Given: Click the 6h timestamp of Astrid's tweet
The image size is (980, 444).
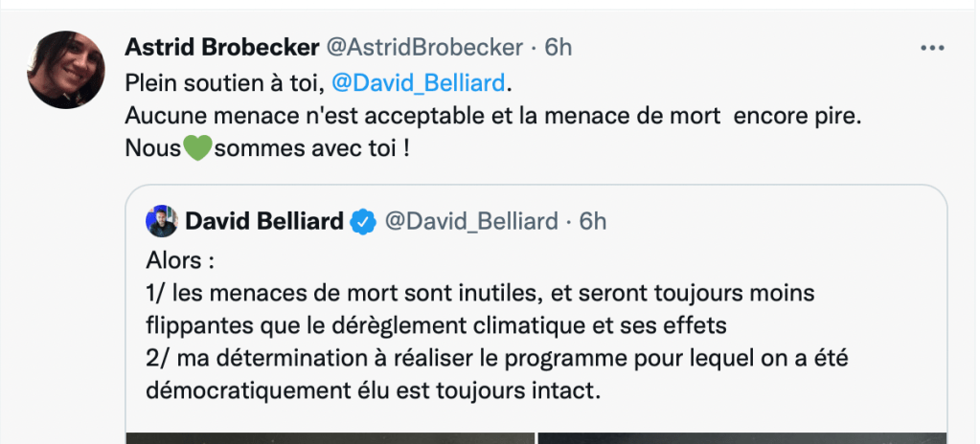Looking at the screenshot, I should (x=558, y=47).
